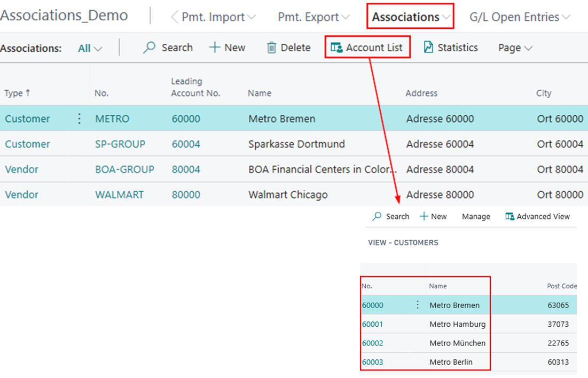This screenshot has height=378, width=588.
Task: Select the BOA Financial Centers name cell
Action: tap(322, 169)
